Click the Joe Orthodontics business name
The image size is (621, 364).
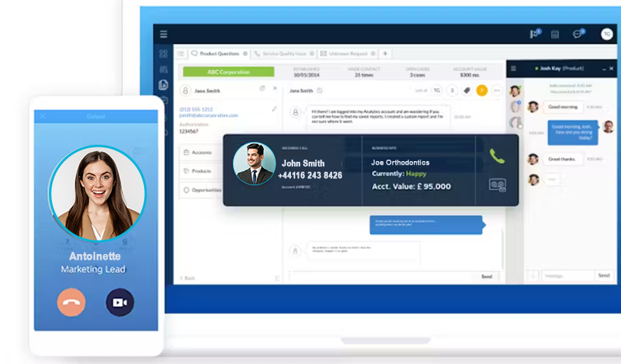(400, 162)
